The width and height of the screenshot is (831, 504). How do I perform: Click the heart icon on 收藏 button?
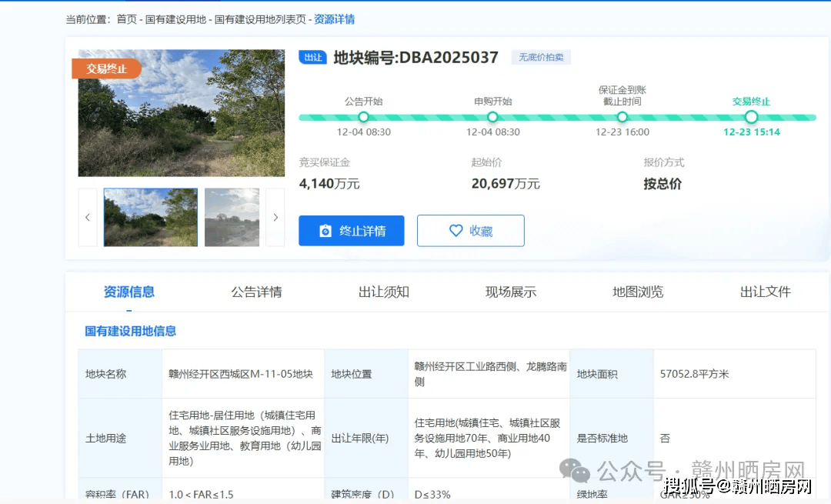tap(456, 231)
